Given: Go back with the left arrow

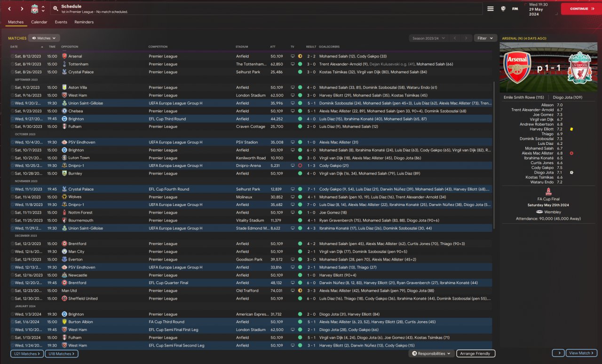Looking at the screenshot, I should click(x=9, y=8).
